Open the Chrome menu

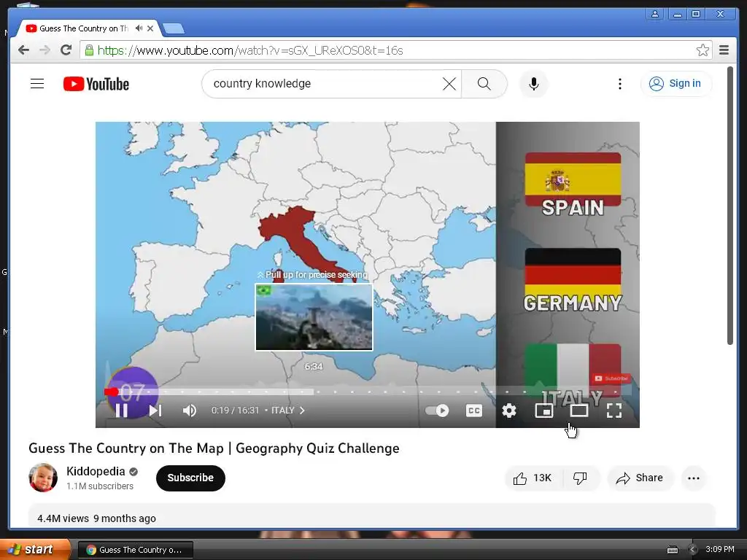pos(724,50)
